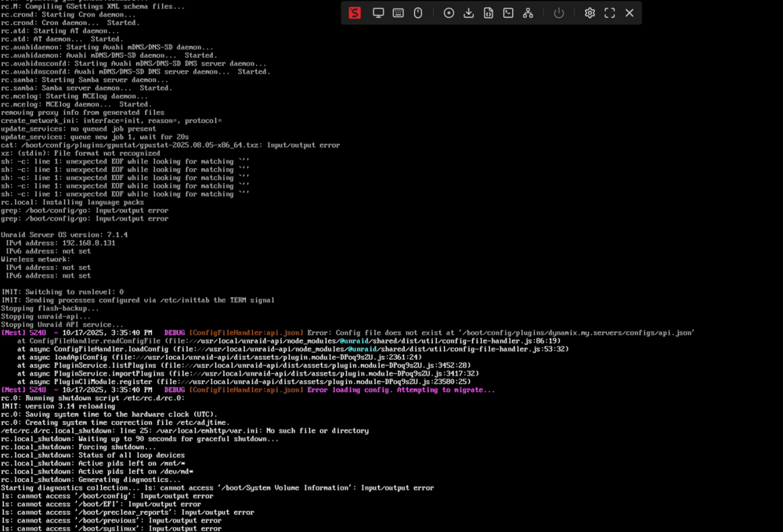Click 'rc.0: Running shutdown script' line
Image resolution: width=783 pixels, height=532 pixels.
click(93, 398)
